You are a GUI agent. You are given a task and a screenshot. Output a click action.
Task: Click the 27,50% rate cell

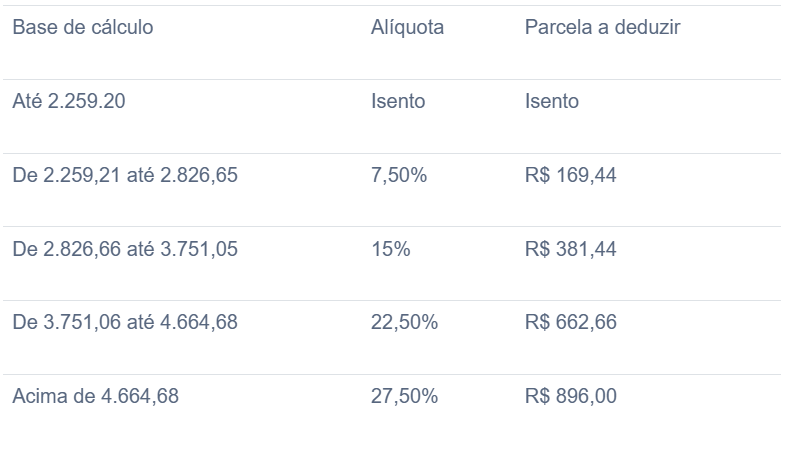[404, 396]
